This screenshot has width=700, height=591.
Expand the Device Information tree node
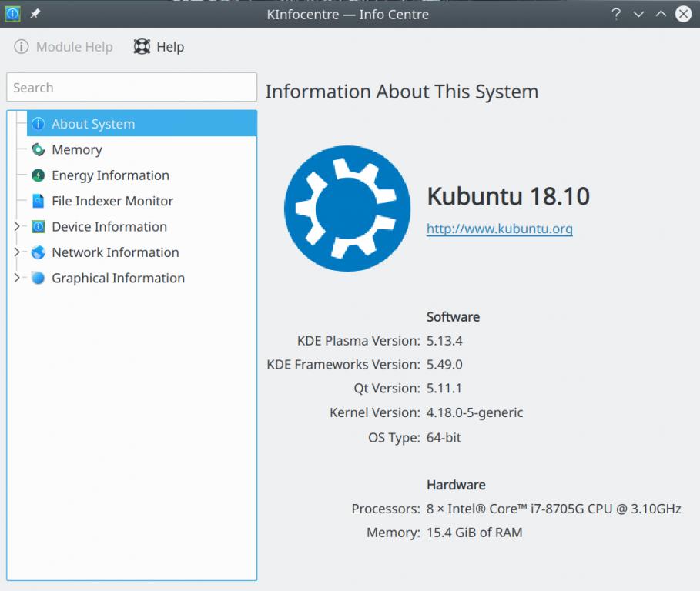click(17, 227)
